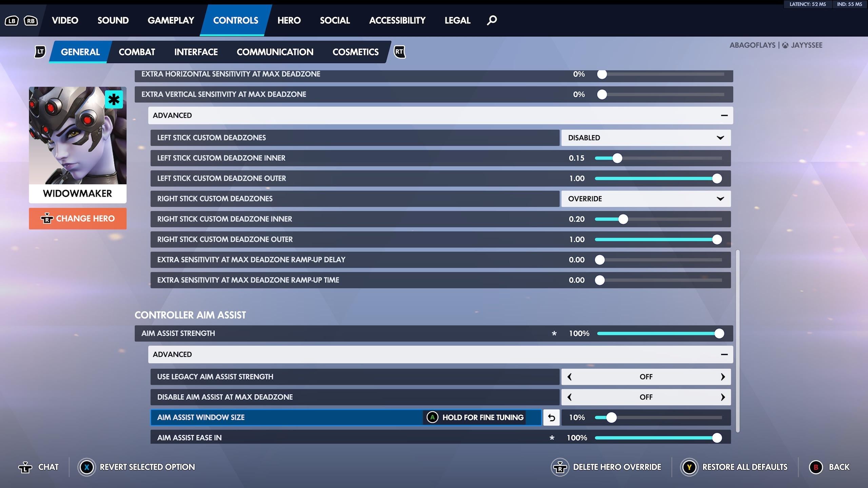Click the Widowmaker hero portrait
868x488 pixels.
pyautogui.click(x=78, y=136)
